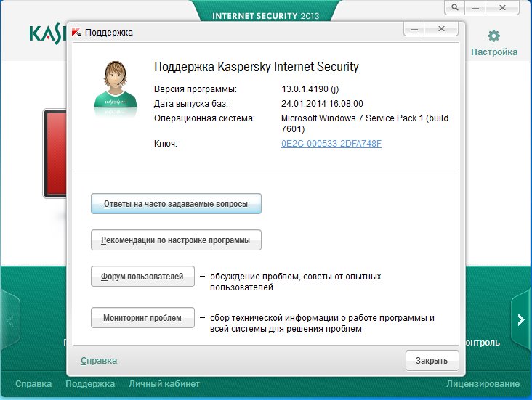Open Ответы на часто задаваемые вопросы
This screenshot has width=532, height=400.
[176, 204]
